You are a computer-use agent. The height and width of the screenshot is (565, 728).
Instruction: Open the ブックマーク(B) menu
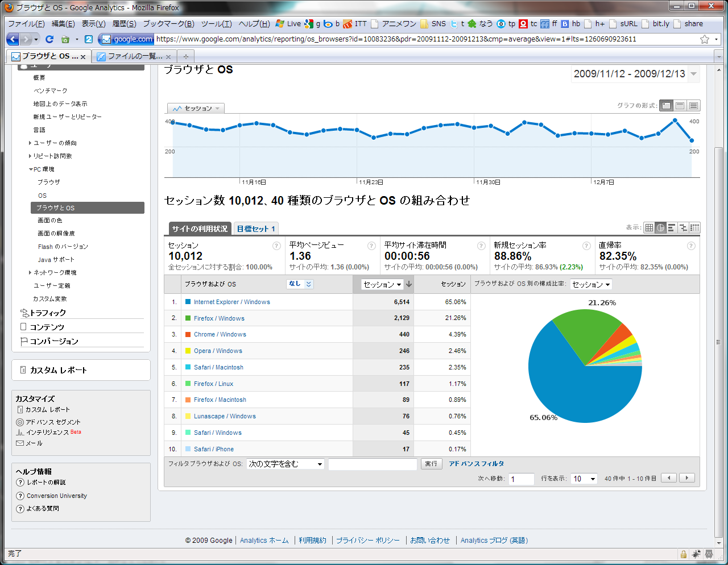coord(168,24)
